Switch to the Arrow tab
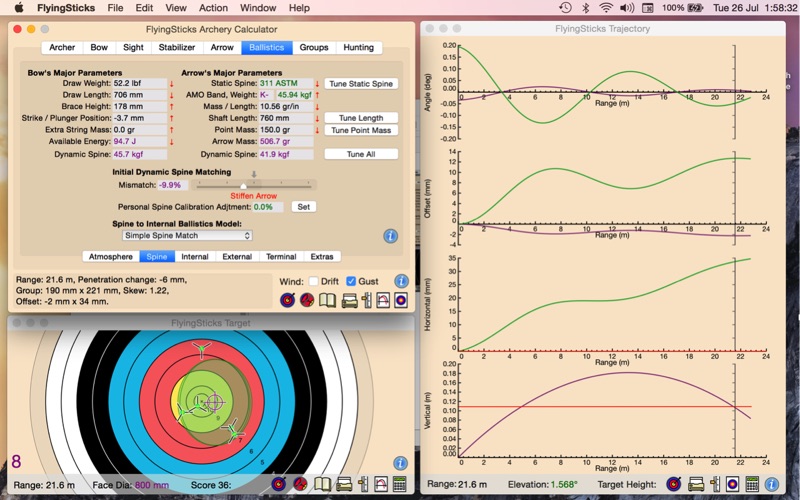This screenshot has width=800, height=500. (222, 47)
